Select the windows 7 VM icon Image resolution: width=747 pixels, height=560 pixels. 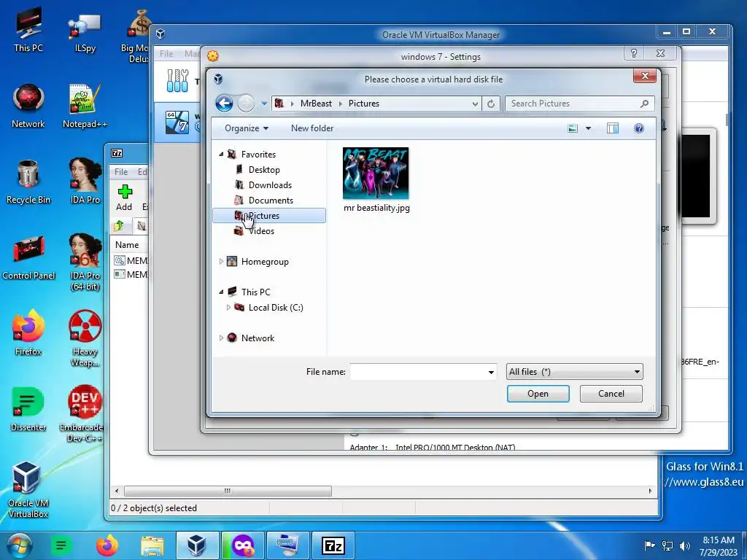point(177,122)
